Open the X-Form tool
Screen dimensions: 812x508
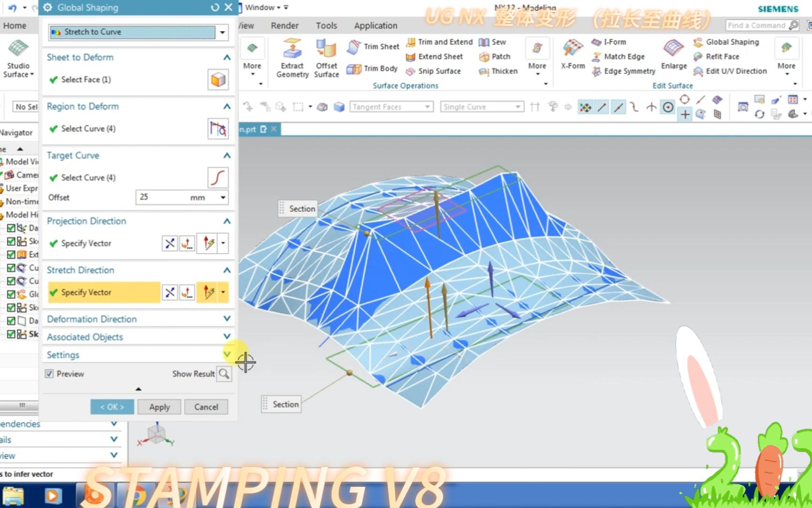(x=573, y=55)
